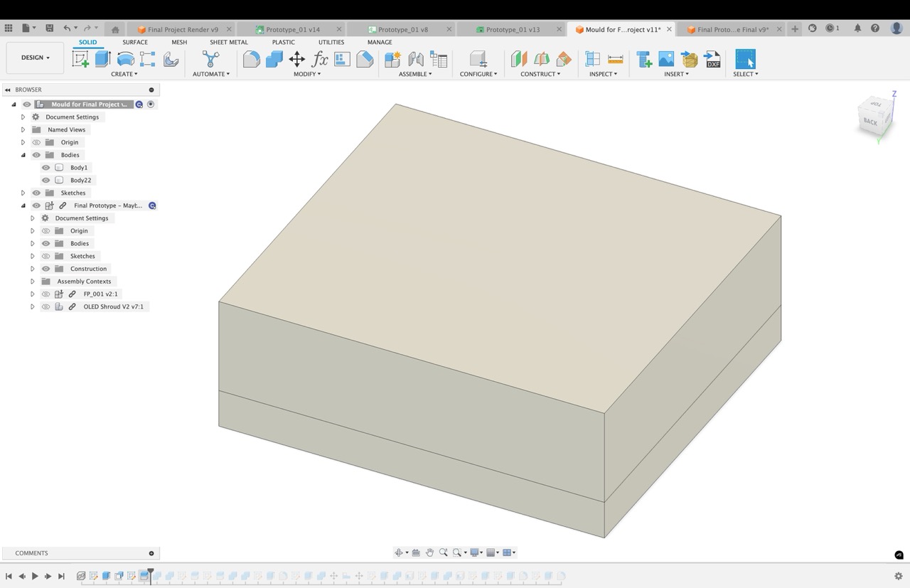Select the Create Sketch tool
Screen dimensions: 910x588
point(80,59)
